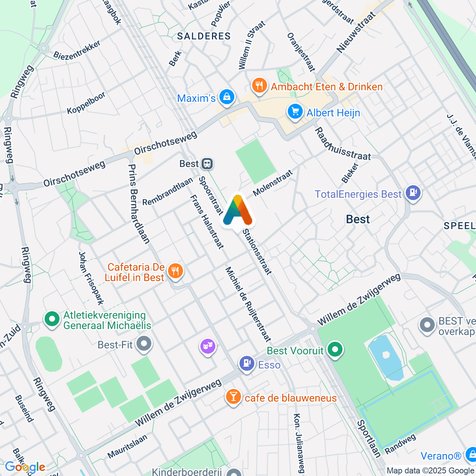Select the Albert Heijn shopping cart marker
The width and height of the screenshot is (476, 476).
click(295, 112)
